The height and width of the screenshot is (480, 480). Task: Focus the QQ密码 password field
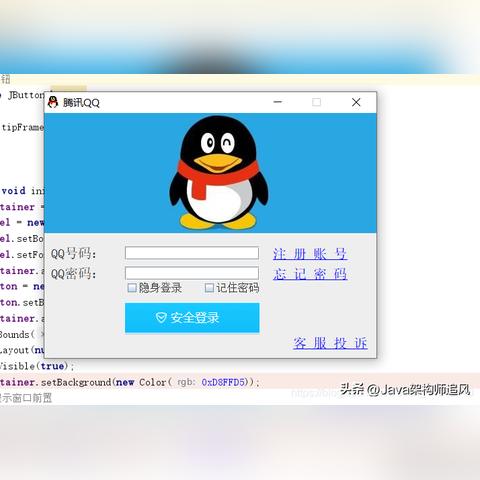coord(192,273)
